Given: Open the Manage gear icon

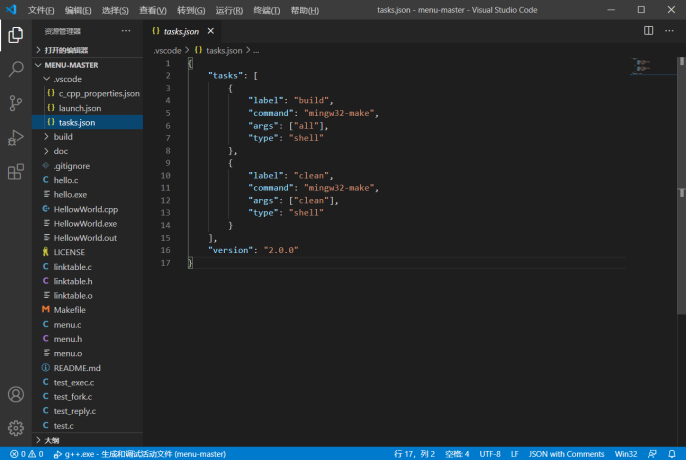Looking at the screenshot, I should tap(16, 428).
